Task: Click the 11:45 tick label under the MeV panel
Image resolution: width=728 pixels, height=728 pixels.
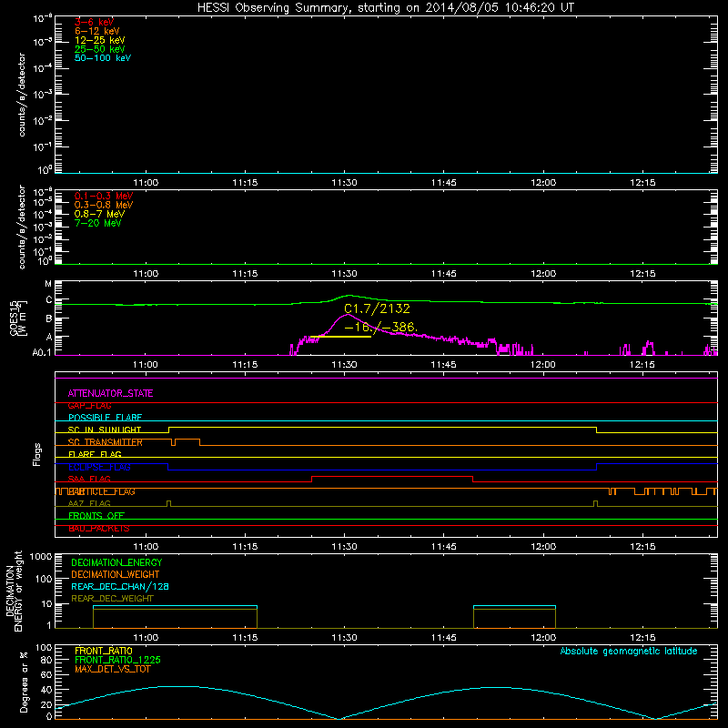Action: (444, 274)
